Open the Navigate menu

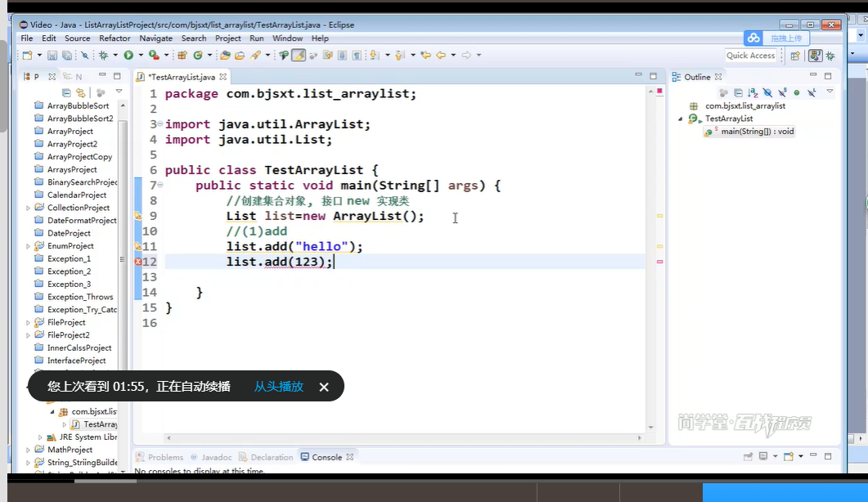tap(155, 38)
